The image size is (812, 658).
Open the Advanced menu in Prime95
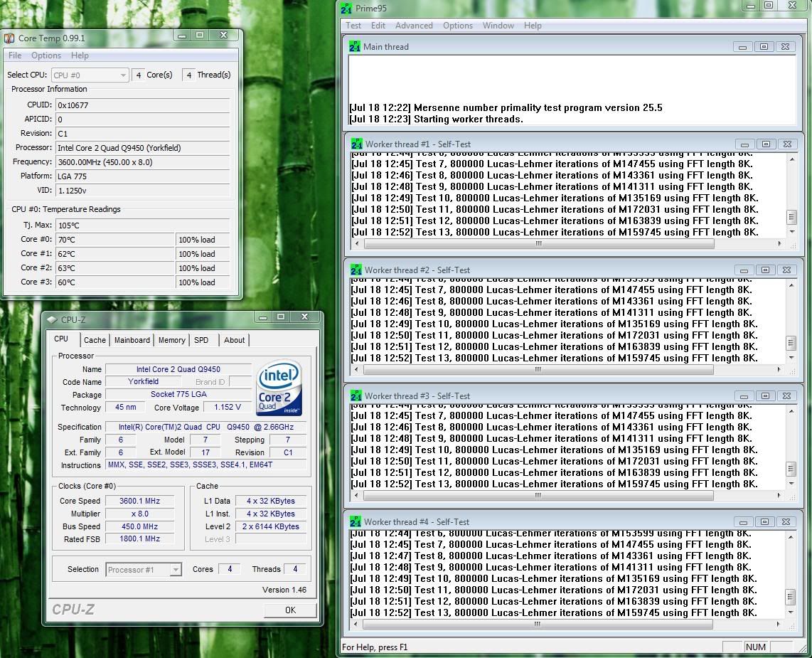414,26
